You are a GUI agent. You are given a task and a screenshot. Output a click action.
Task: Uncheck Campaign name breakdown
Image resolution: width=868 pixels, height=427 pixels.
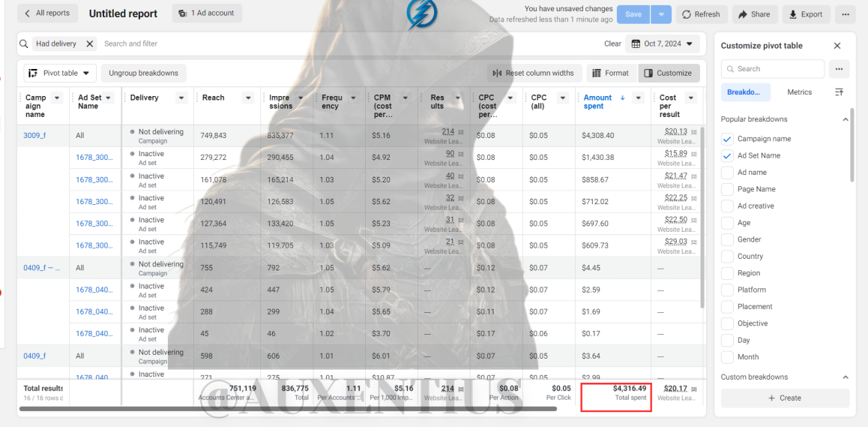[727, 139]
